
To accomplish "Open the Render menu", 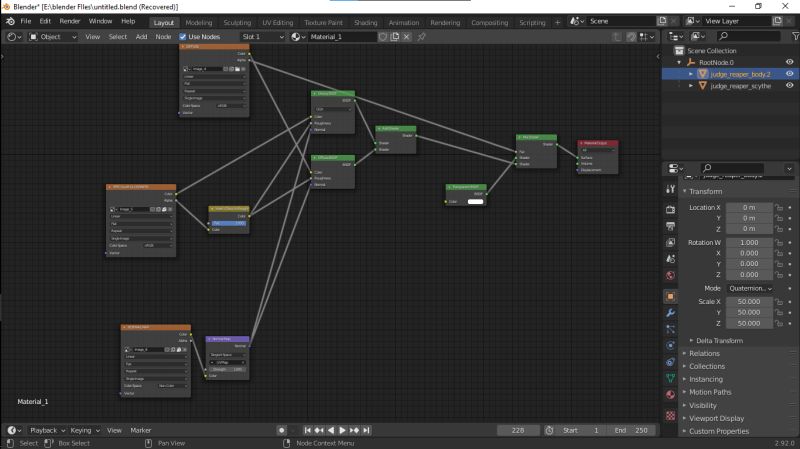I will pyautogui.click(x=69, y=21).
